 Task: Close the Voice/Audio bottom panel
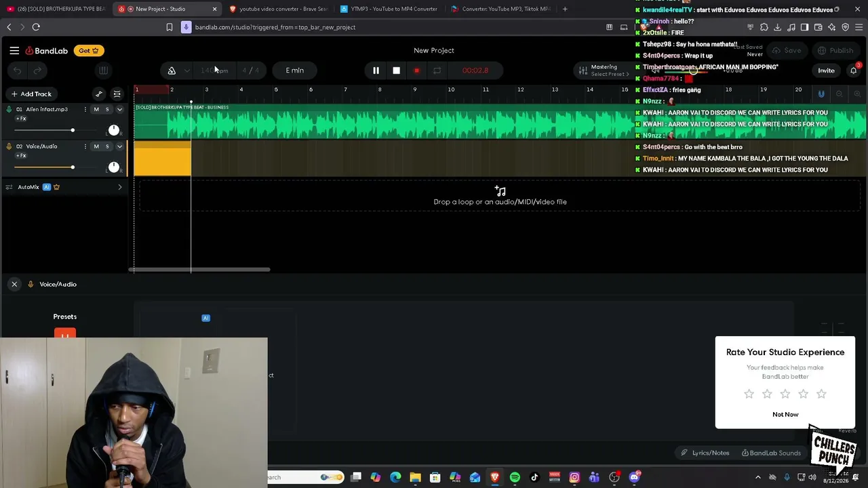(14, 285)
